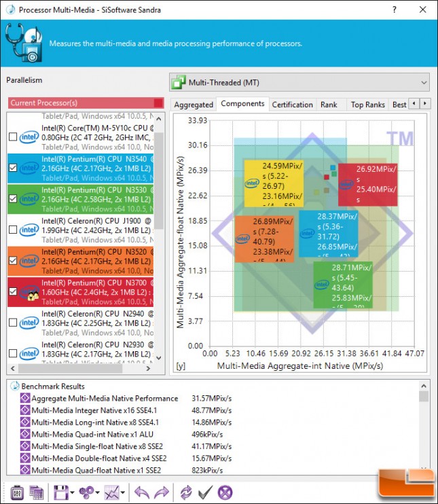Click the 31.57MPix/s aggregate result value
The width and height of the screenshot is (438, 504).
[x=212, y=398]
